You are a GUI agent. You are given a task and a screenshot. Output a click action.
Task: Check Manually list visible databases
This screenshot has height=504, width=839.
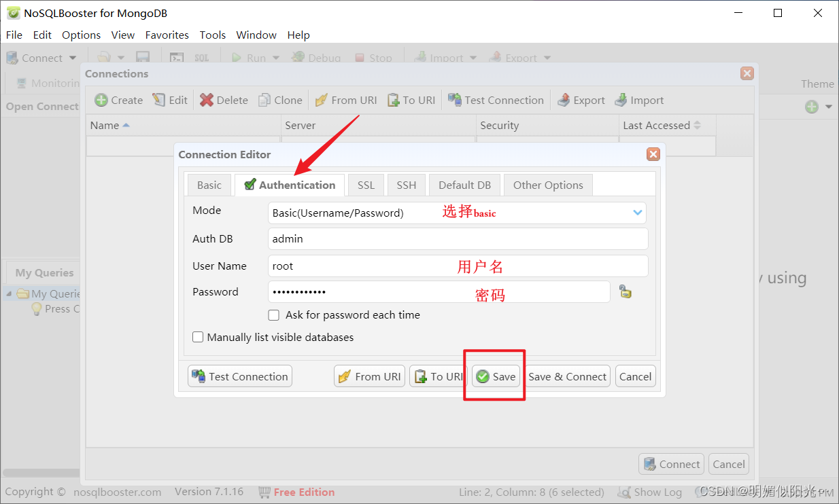[x=198, y=337]
